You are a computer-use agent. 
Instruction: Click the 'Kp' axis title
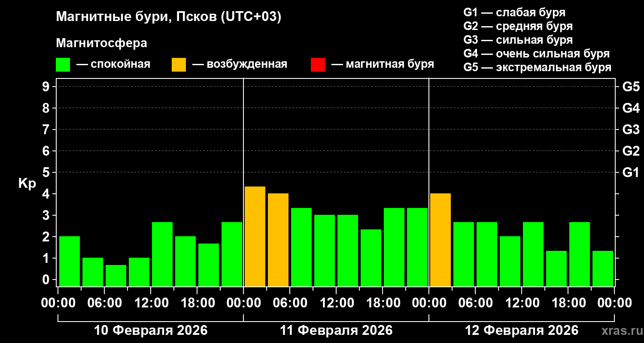(27, 184)
